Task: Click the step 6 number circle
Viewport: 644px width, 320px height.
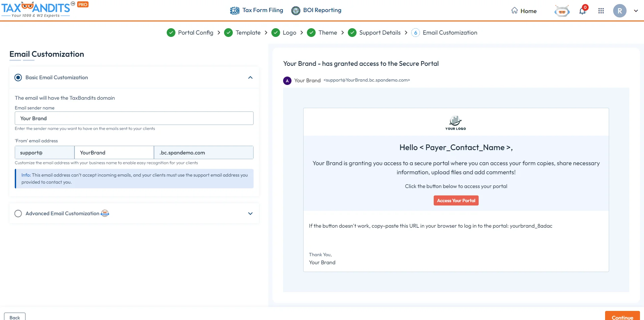Action: 416,33
